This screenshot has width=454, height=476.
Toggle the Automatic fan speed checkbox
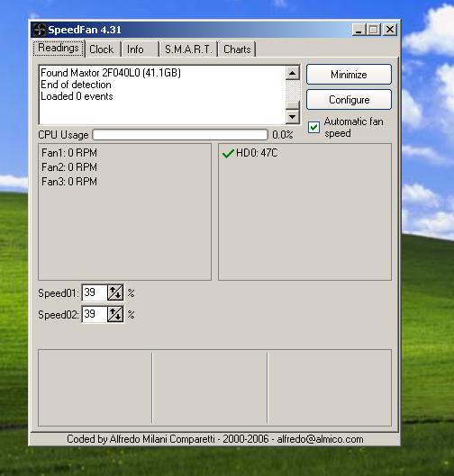click(313, 127)
